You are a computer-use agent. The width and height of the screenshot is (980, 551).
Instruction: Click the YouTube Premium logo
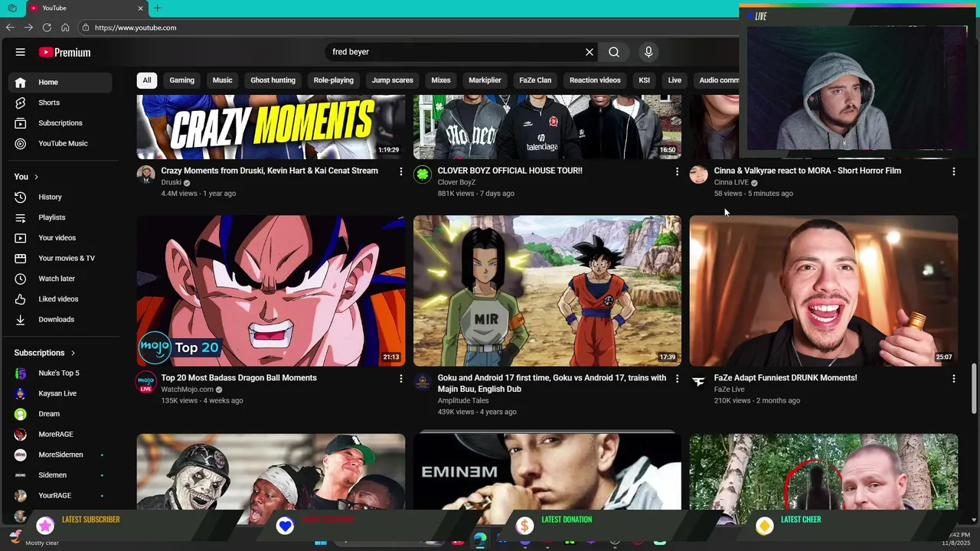[x=65, y=52]
